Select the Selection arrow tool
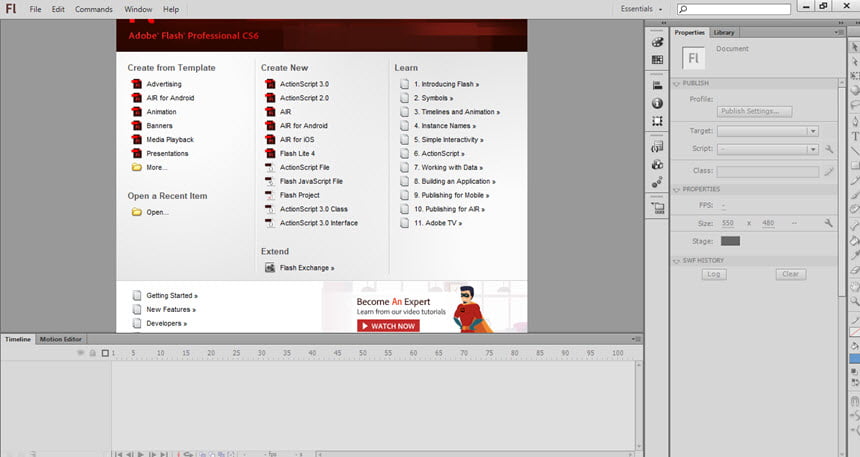The width and height of the screenshot is (860, 457). click(855, 47)
